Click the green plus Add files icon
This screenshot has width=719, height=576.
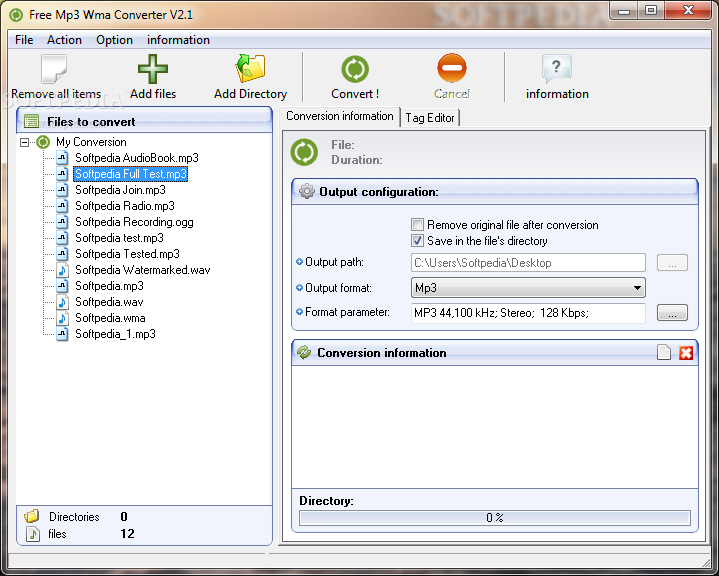click(152, 70)
